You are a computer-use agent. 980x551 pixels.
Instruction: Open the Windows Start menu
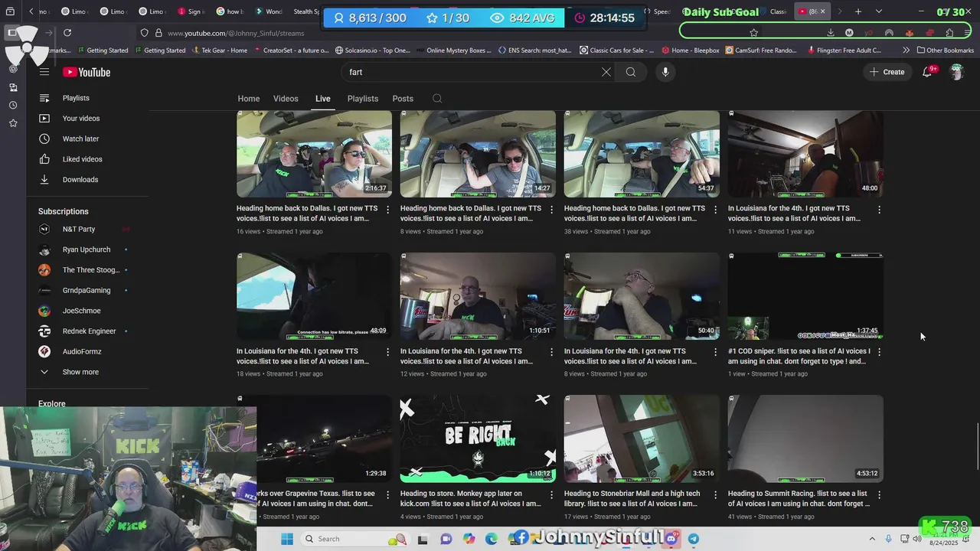point(287,539)
